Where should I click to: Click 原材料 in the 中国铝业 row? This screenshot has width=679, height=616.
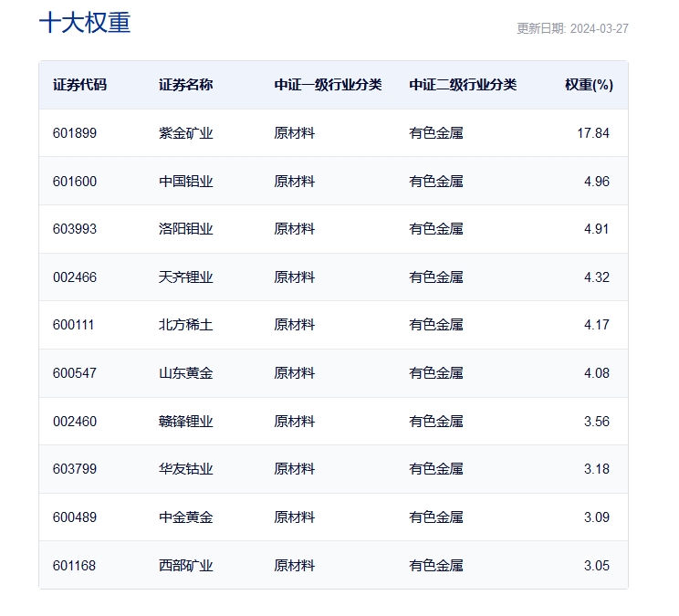[x=295, y=181]
